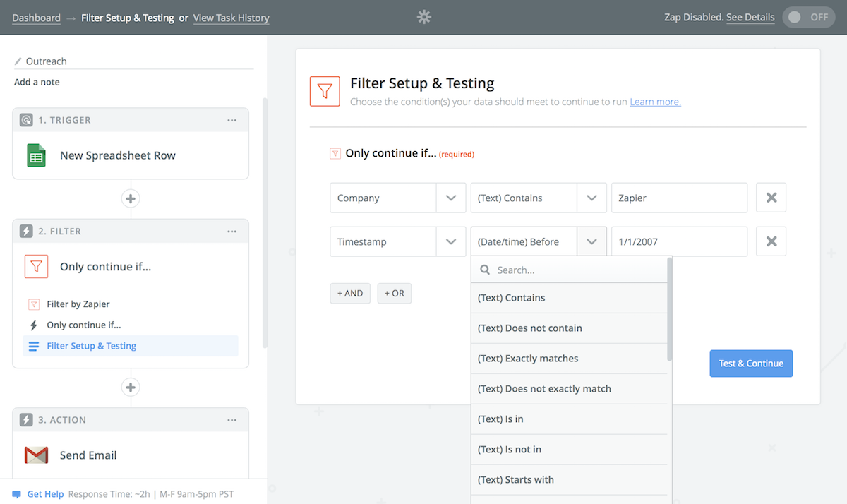The height and width of the screenshot is (504, 847).
Task: Click the left sidebar scrollbar
Action: pyautogui.click(x=265, y=222)
